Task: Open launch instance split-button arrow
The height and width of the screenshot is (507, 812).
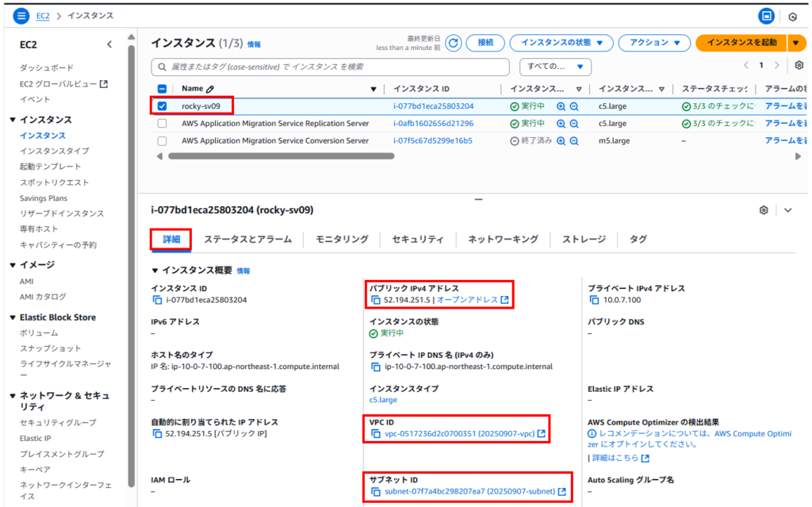Action: coord(796,43)
